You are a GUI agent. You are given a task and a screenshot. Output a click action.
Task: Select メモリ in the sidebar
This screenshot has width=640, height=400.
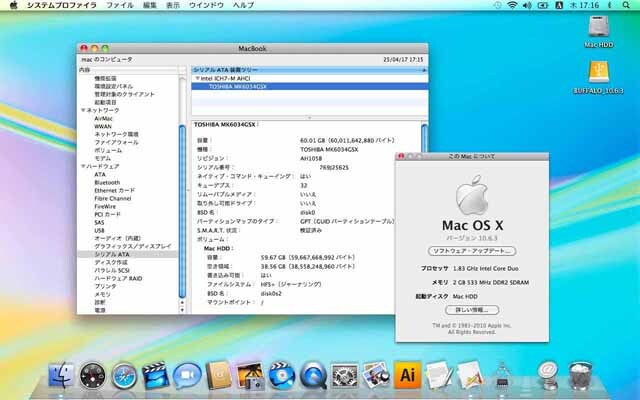[102, 294]
